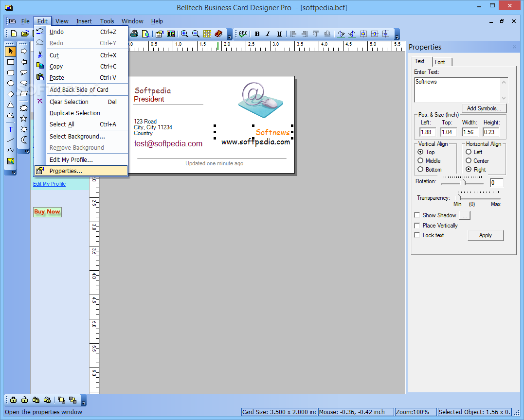Screen dimensions: 524x420
Task: Toggle Italic formatting in toolbar
Action: 268,34
